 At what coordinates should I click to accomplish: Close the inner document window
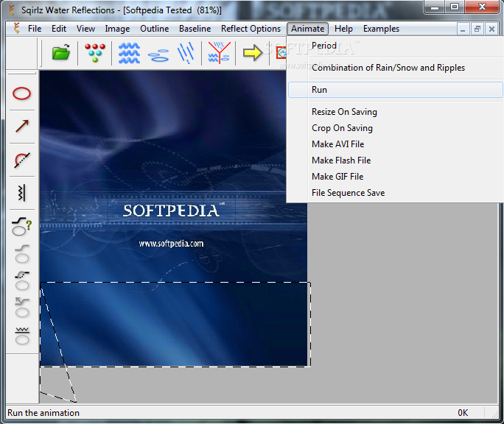pos(491,29)
